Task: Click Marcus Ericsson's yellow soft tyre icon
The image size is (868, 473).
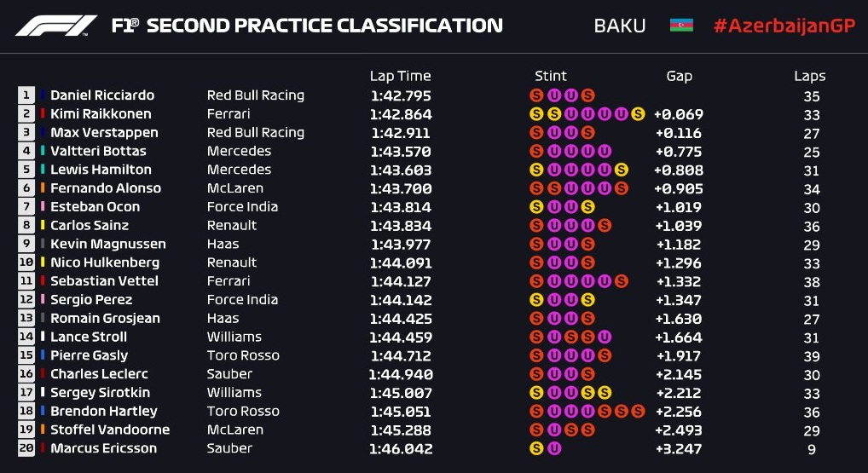Action: [x=536, y=448]
